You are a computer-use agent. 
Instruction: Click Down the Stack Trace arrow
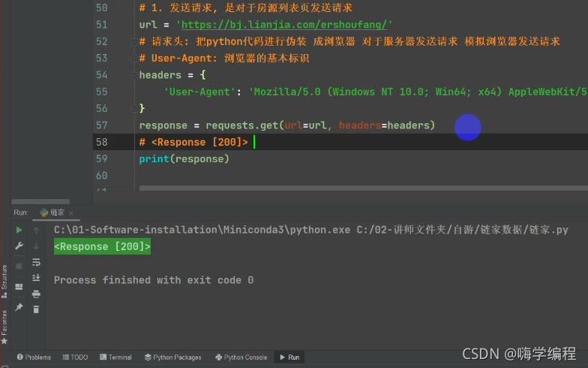point(36,246)
